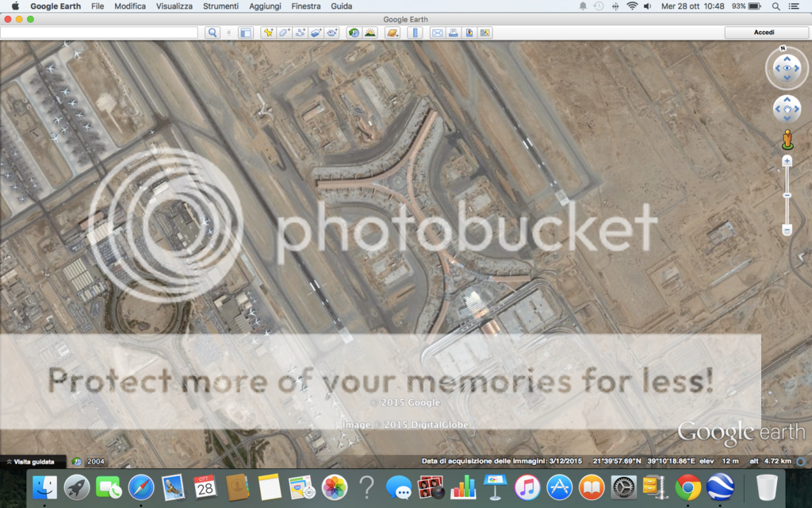Open the Strumenti menu
This screenshot has height=508, width=812.
point(220,6)
